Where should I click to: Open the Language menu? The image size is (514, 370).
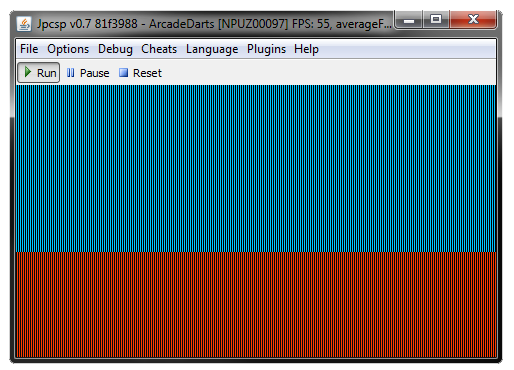[x=212, y=49]
